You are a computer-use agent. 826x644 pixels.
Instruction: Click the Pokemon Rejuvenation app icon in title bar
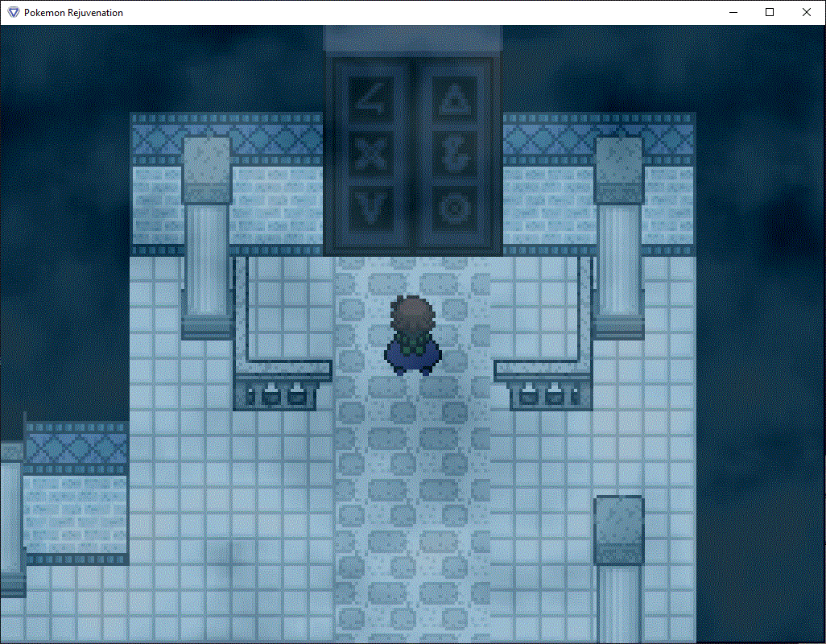14,13
